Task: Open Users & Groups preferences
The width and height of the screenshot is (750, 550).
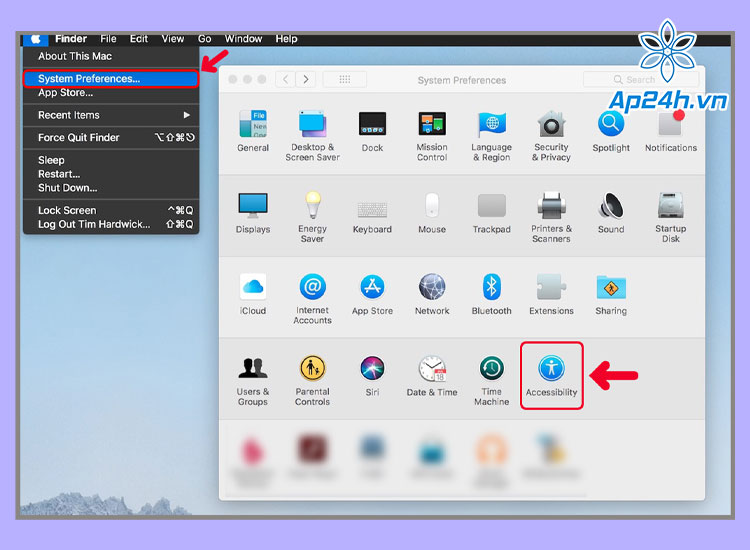Action: tap(253, 380)
